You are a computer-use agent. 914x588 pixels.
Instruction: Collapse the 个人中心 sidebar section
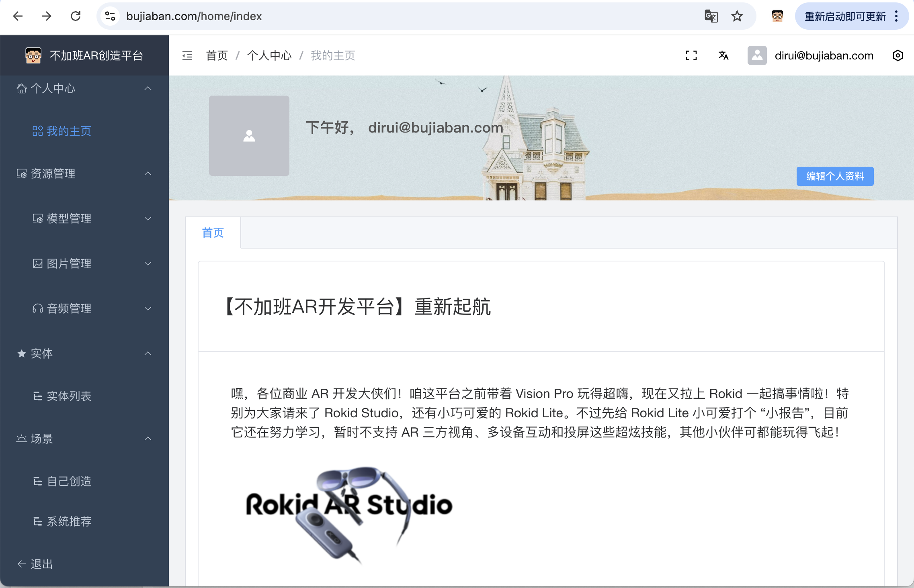point(148,88)
